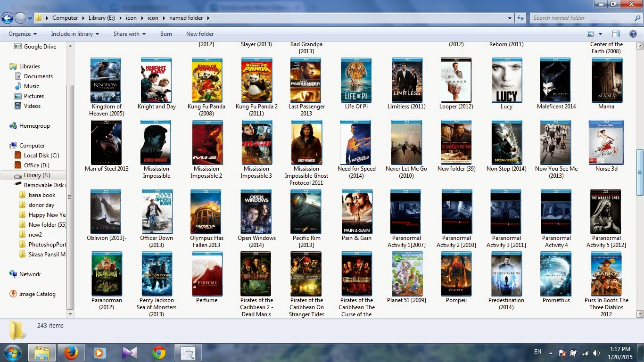644x362 pixels.
Task: Click the Back navigation button
Action: (7, 18)
